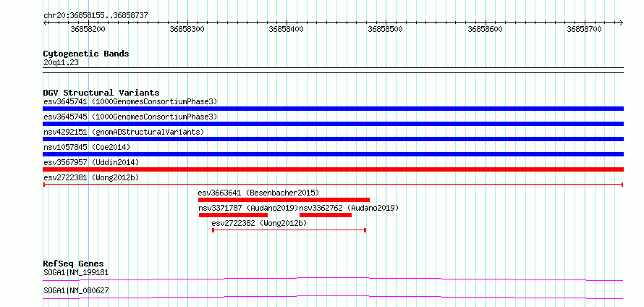Click ruler tick label 36858500
The image size is (644, 307).
[x=385, y=29]
